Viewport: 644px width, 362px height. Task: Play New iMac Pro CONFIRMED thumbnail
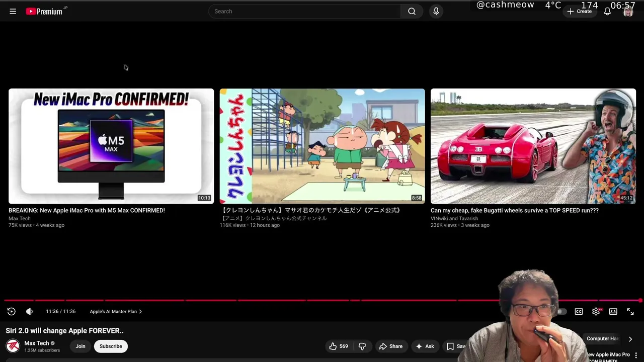[x=111, y=146]
